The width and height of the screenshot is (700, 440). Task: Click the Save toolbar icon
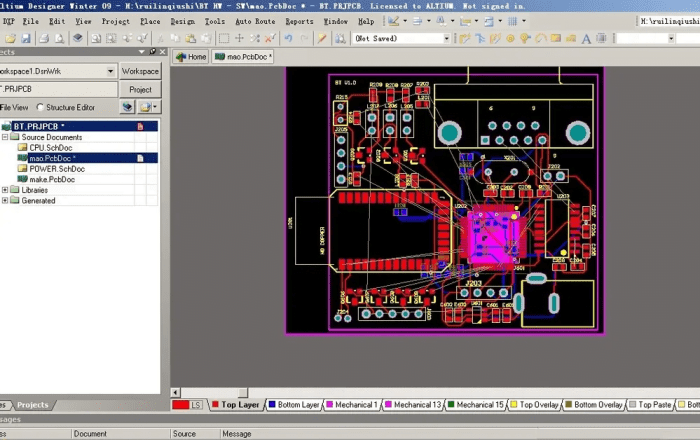pyautogui.click(x=25, y=38)
